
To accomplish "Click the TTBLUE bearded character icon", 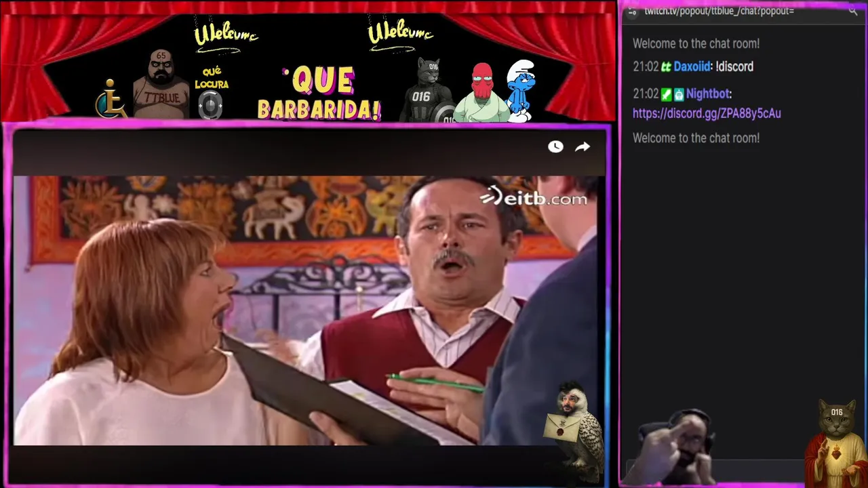I will [x=161, y=84].
